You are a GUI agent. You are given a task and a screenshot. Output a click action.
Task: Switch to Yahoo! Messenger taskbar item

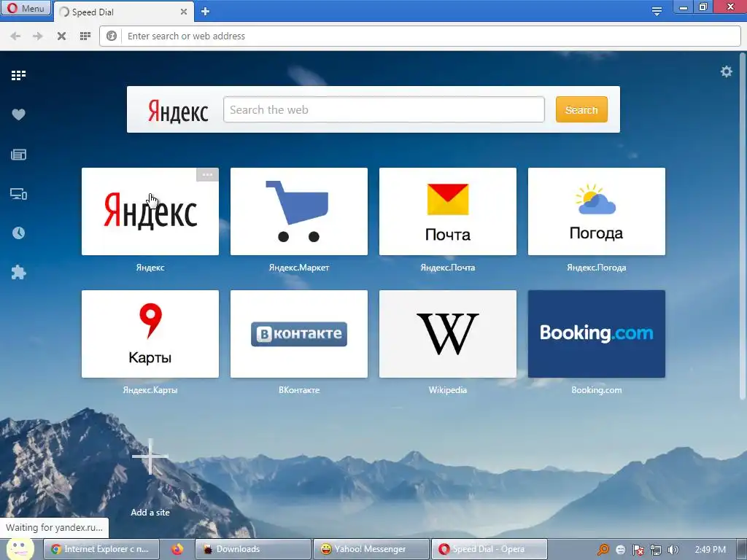[371, 549]
